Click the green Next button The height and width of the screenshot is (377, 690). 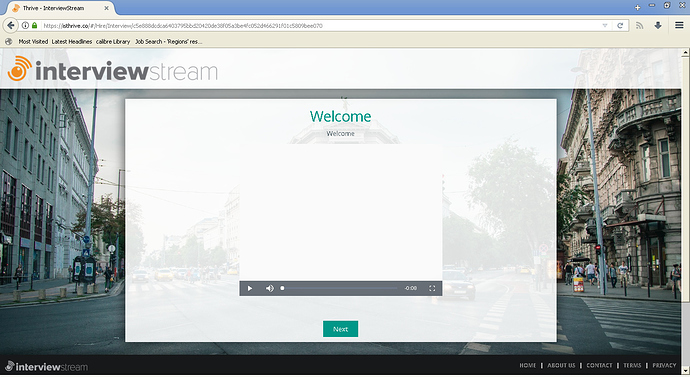click(x=341, y=329)
